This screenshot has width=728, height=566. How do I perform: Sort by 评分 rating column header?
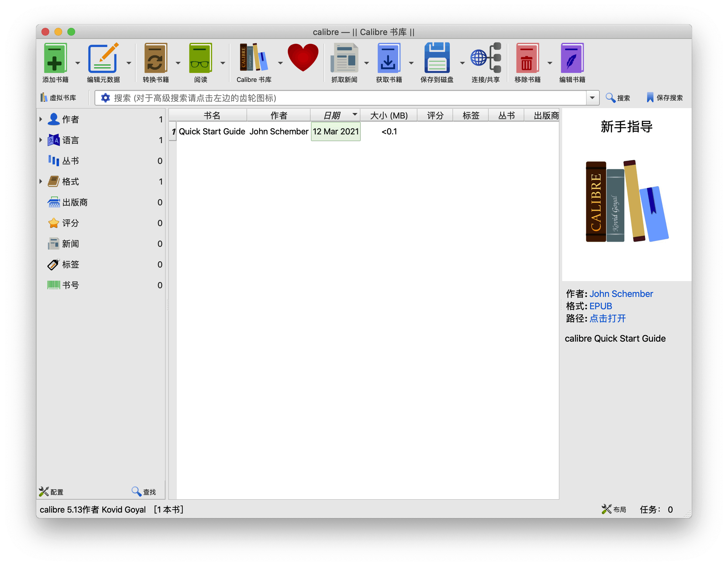pos(435,115)
